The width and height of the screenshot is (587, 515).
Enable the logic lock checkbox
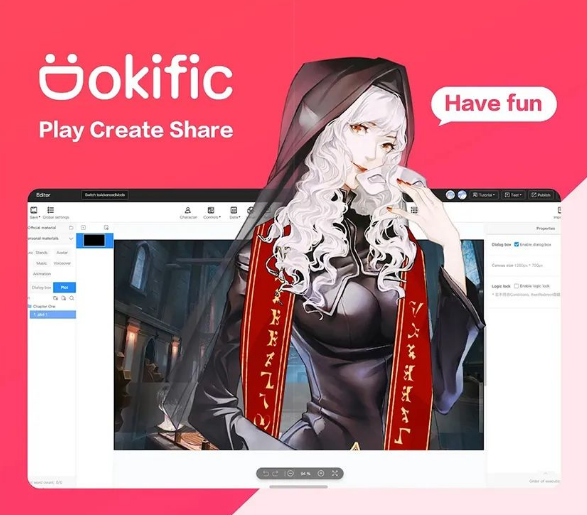click(516, 286)
